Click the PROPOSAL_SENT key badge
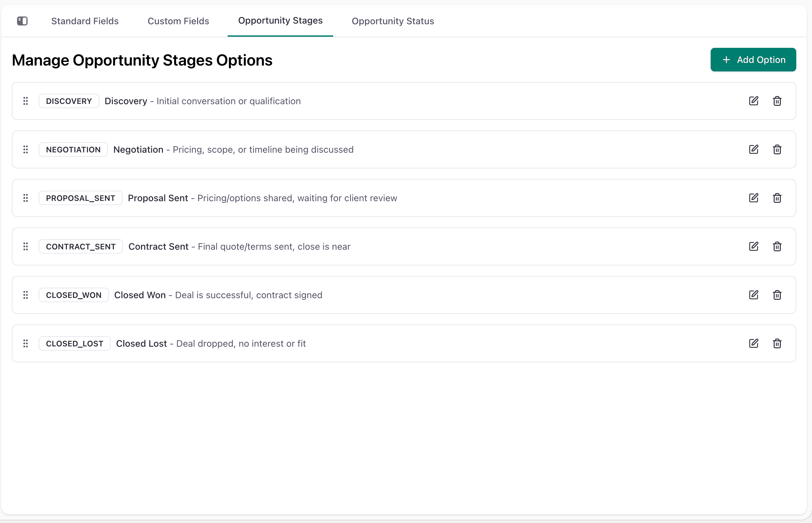 tap(81, 198)
